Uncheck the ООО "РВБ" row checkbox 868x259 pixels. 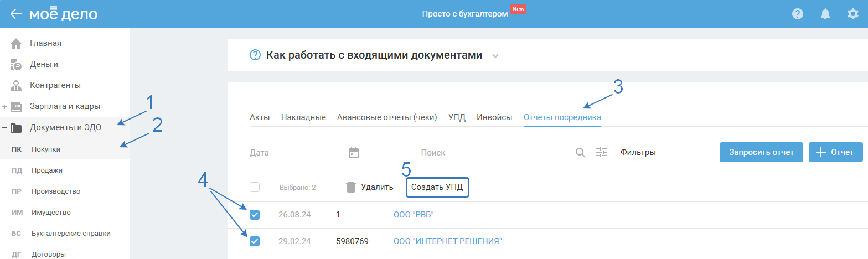click(x=255, y=214)
